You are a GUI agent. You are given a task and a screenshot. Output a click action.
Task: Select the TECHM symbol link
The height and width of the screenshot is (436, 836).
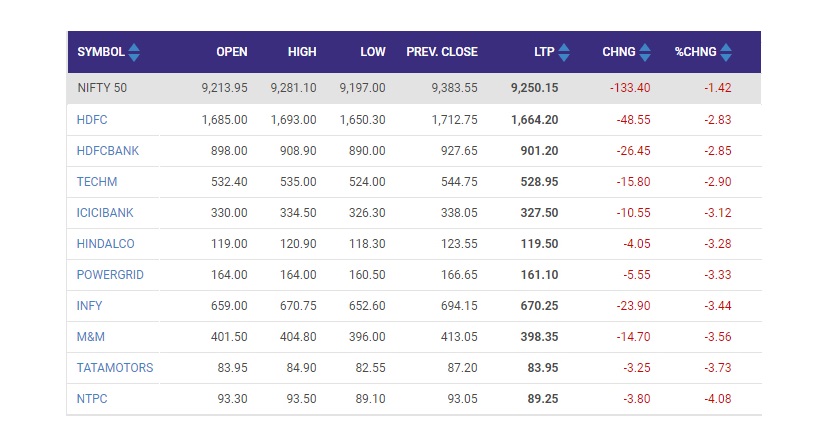point(97,182)
